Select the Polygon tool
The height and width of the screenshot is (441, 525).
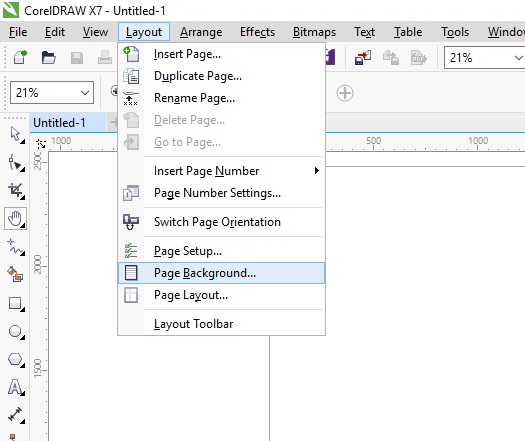tap(16, 360)
